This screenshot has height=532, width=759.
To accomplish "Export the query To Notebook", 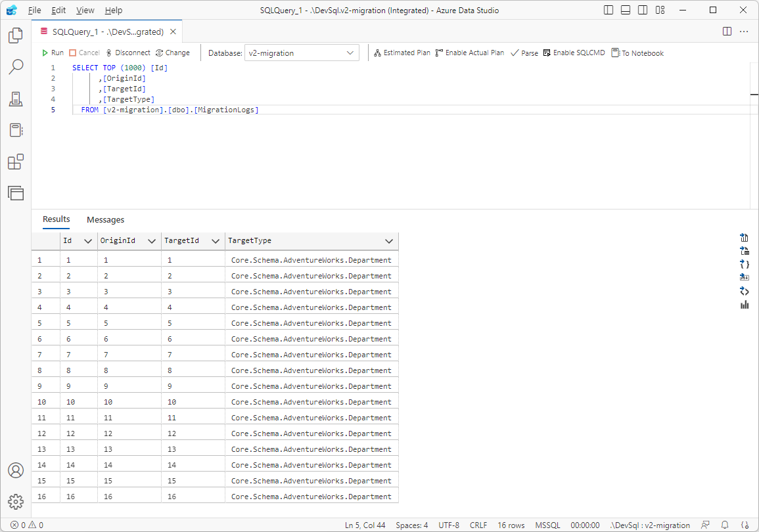I will (x=637, y=53).
